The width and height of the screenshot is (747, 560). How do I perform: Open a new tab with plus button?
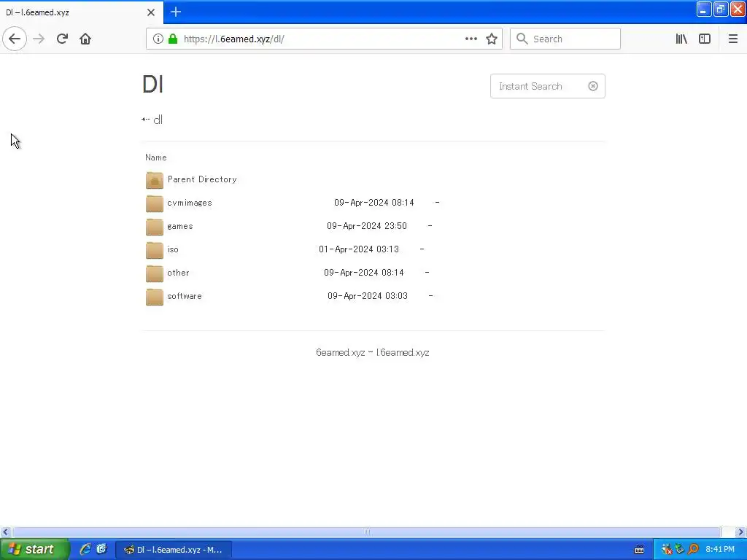click(176, 12)
